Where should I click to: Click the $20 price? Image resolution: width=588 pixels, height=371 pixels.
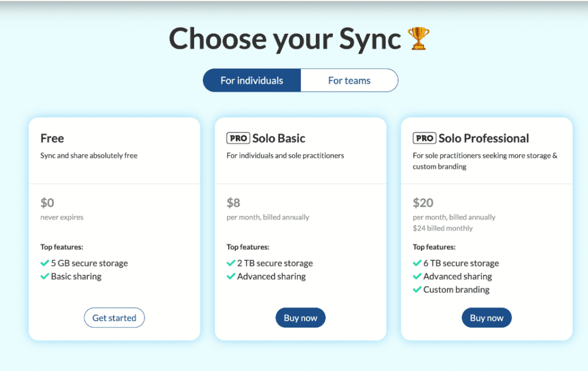click(x=423, y=203)
